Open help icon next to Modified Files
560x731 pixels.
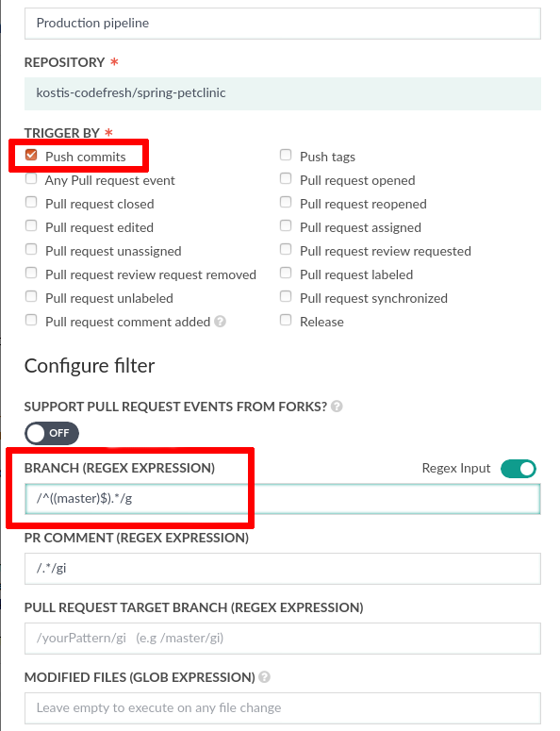click(265, 677)
